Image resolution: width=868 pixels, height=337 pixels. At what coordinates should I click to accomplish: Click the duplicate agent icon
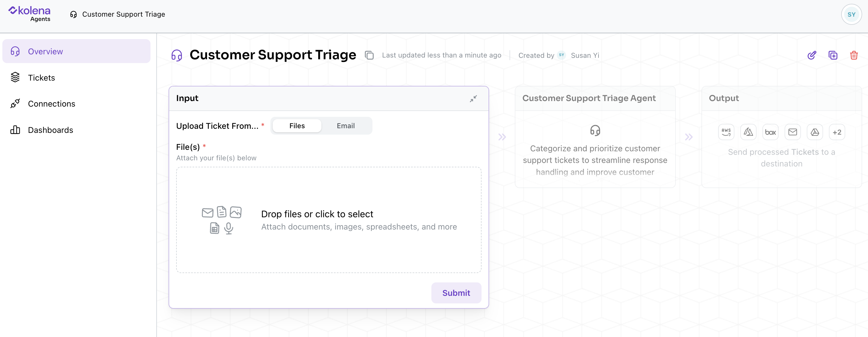click(833, 55)
